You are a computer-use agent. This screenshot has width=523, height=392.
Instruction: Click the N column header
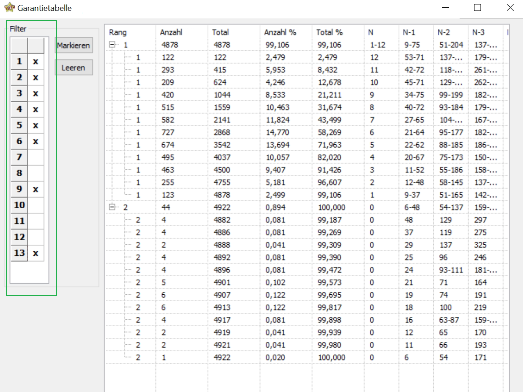381,32
